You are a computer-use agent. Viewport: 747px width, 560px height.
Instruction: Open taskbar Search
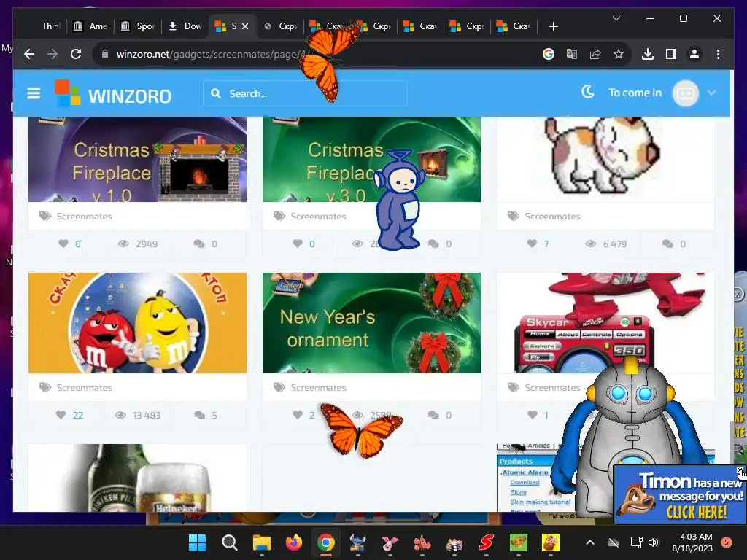[x=230, y=542]
